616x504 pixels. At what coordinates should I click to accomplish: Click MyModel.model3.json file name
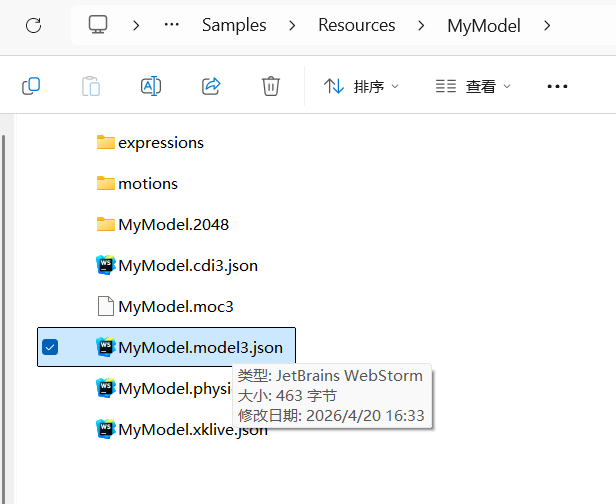pos(200,348)
